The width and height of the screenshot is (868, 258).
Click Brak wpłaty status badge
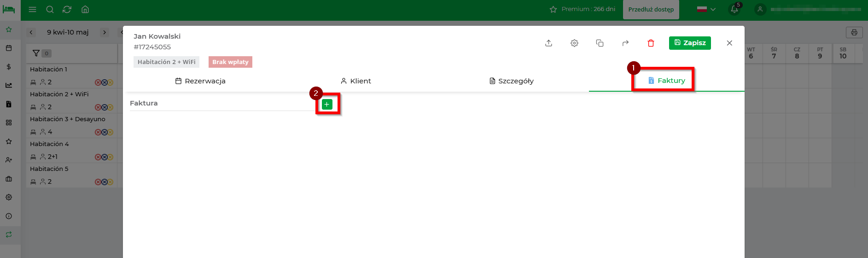pyautogui.click(x=230, y=62)
